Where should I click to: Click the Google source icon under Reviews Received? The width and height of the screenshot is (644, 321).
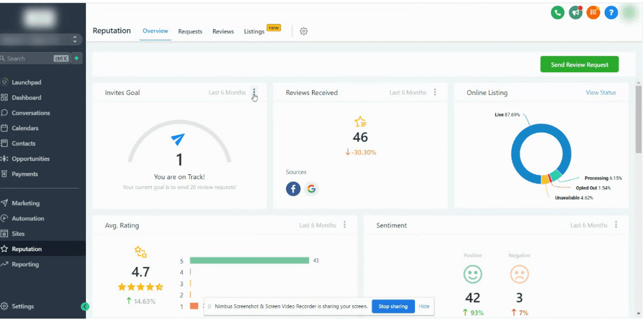pyautogui.click(x=312, y=189)
